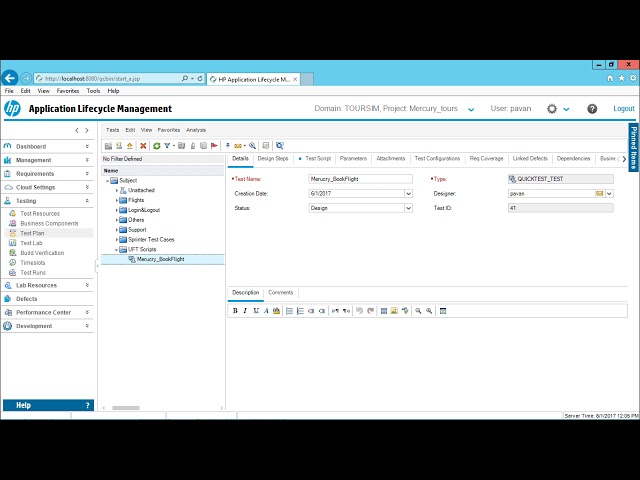Open highlight color tool in editor
This screenshot has height=480, width=640.
(276, 311)
